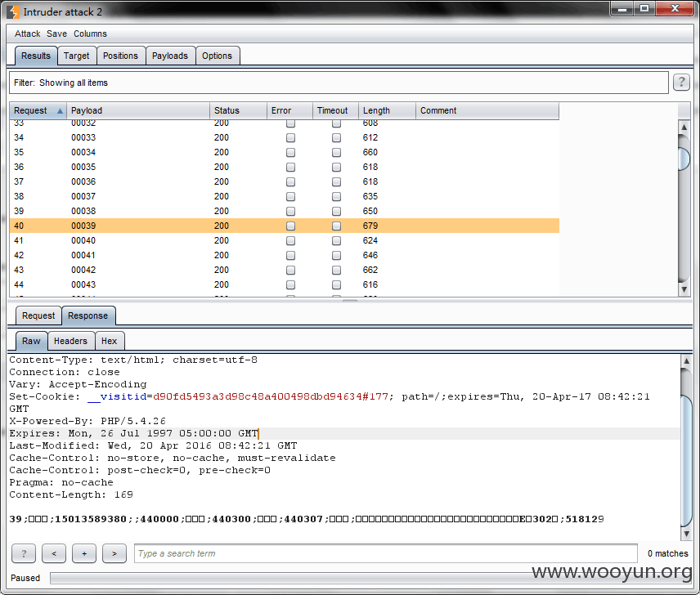Click the response body data line

pos(306,519)
